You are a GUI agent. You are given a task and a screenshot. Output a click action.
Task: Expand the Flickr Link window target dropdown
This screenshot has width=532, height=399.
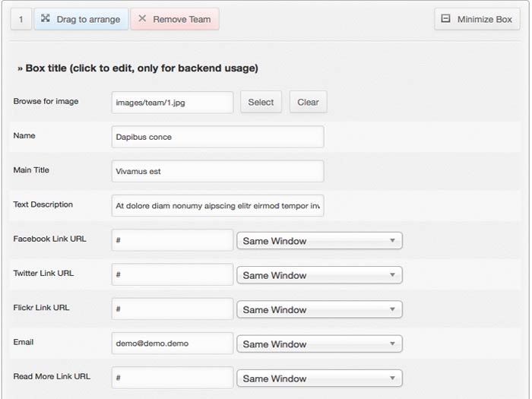pos(319,309)
